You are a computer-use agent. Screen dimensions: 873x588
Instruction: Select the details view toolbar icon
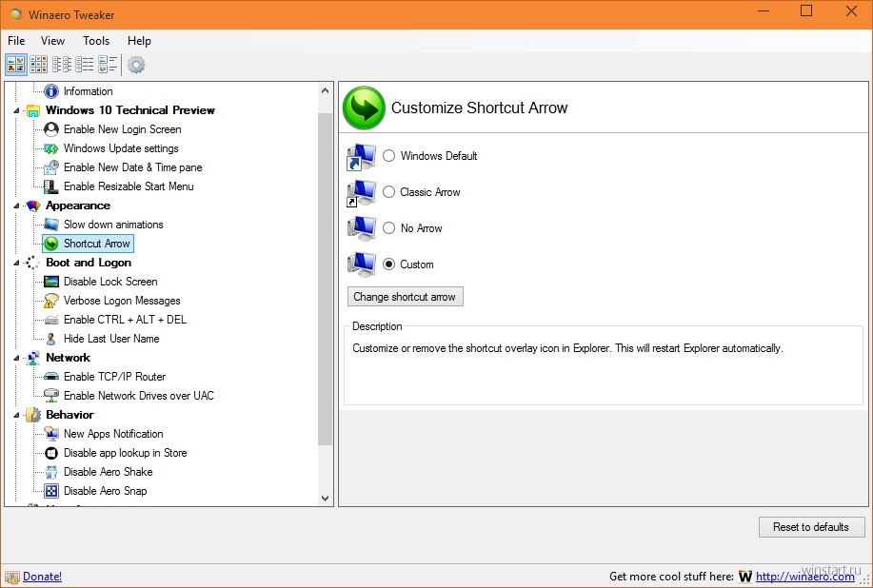click(x=108, y=65)
